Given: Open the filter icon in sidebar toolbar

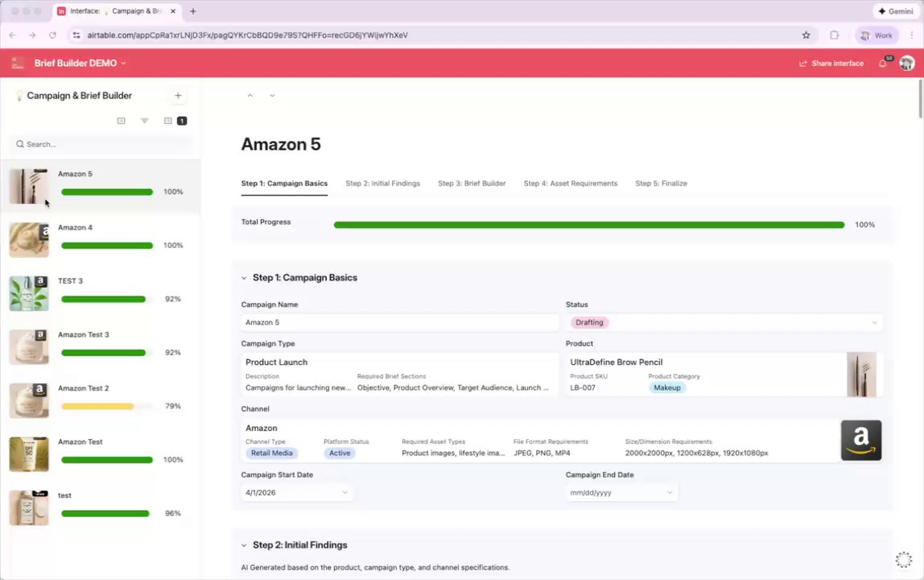Looking at the screenshot, I should (x=144, y=120).
